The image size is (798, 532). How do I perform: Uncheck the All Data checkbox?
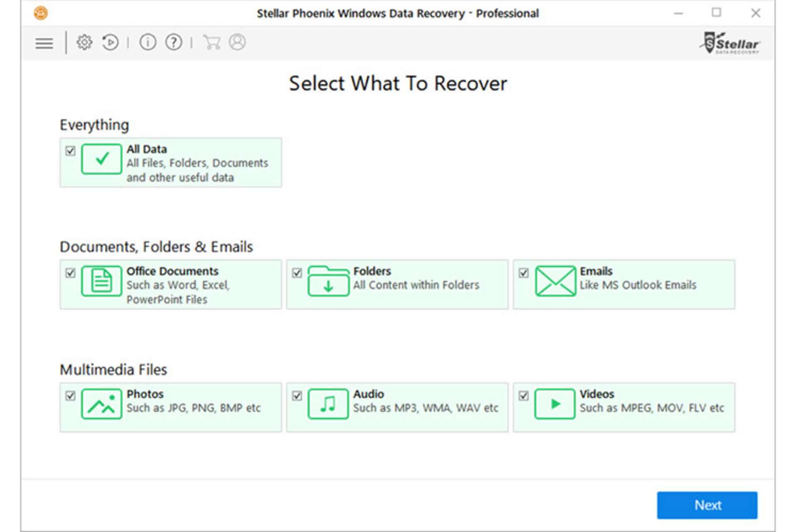[x=71, y=150]
